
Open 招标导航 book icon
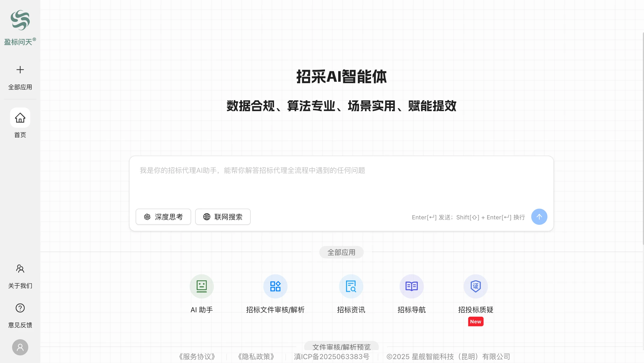(412, 286)
